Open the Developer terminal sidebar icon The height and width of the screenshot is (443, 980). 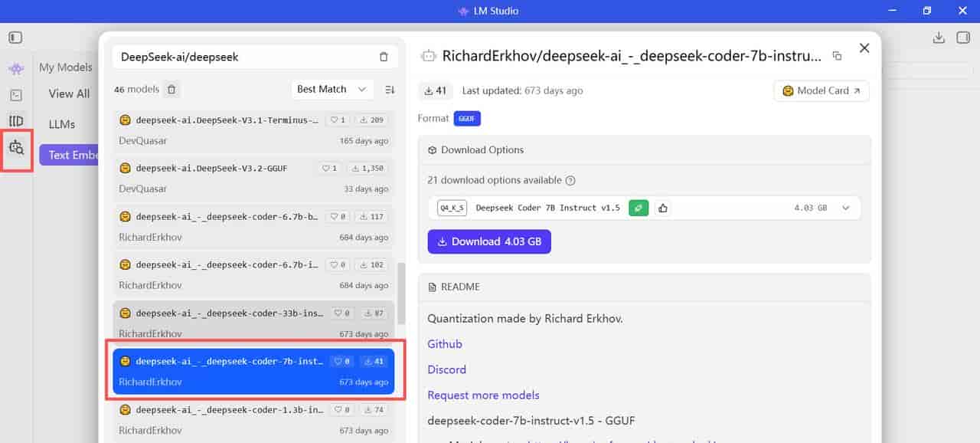pos(16,95)
